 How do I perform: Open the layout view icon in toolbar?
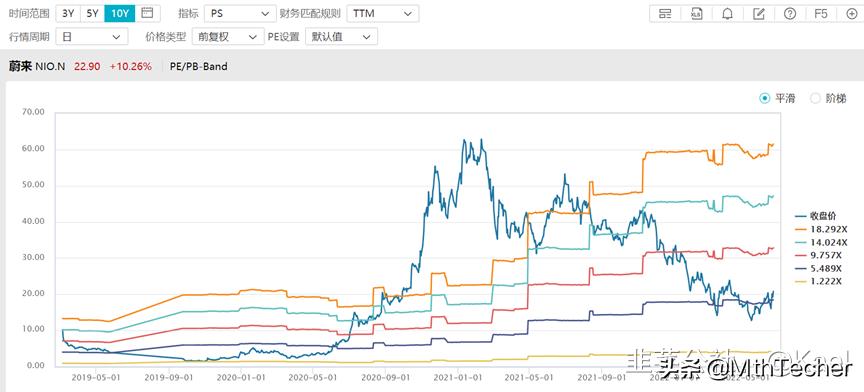666,14
